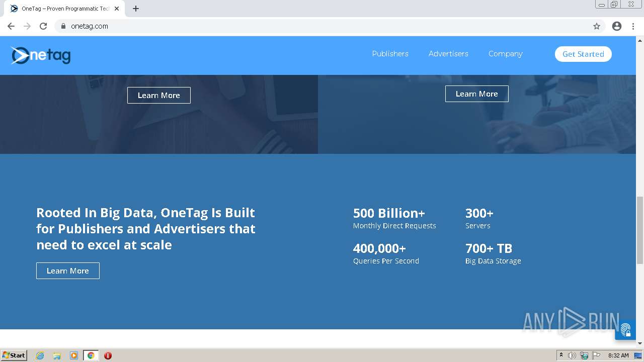644x362 pixels.
Task: Open File Explorer from taskbar
Action: point(57,355)
